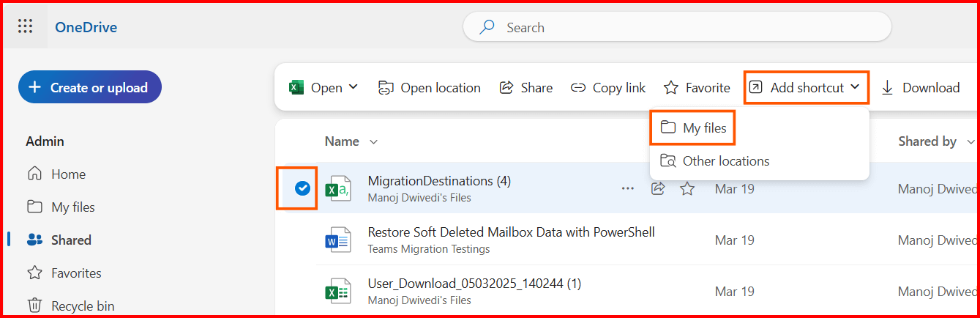This screenshot has height=318, width=980.
Task: Click Mar 19 date in Restore Soft row
Action: [734, 240]
